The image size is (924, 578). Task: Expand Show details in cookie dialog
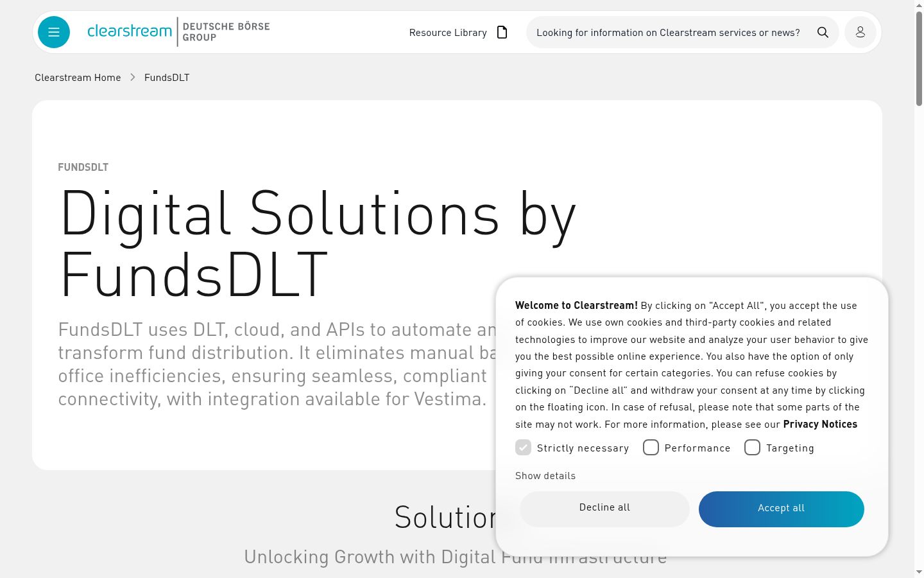coord(545,476)
